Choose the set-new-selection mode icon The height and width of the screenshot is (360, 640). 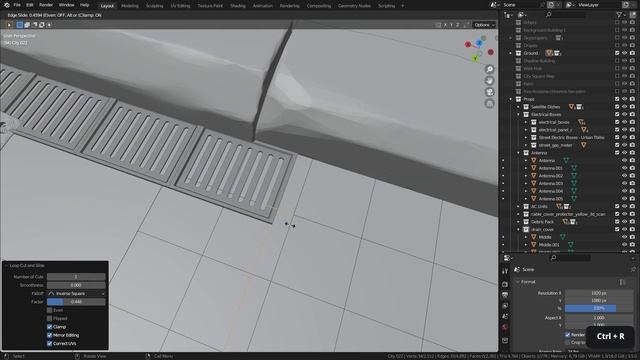tap(20, 25)
